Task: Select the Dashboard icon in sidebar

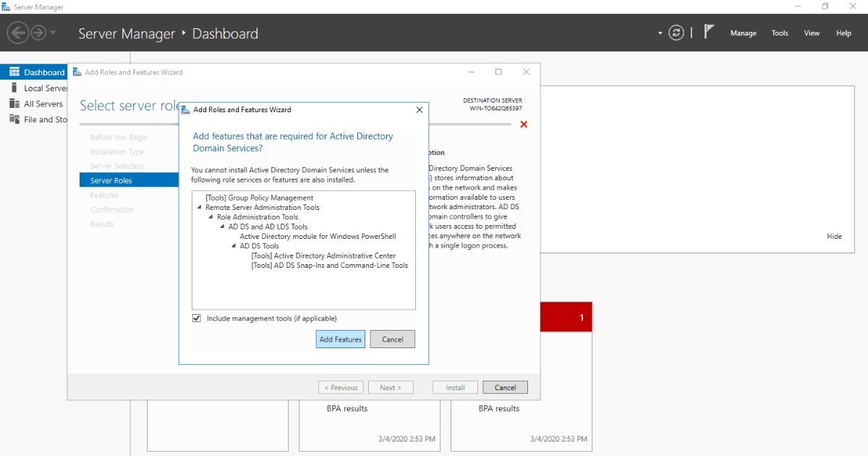Action: click(x=14, y=72)
